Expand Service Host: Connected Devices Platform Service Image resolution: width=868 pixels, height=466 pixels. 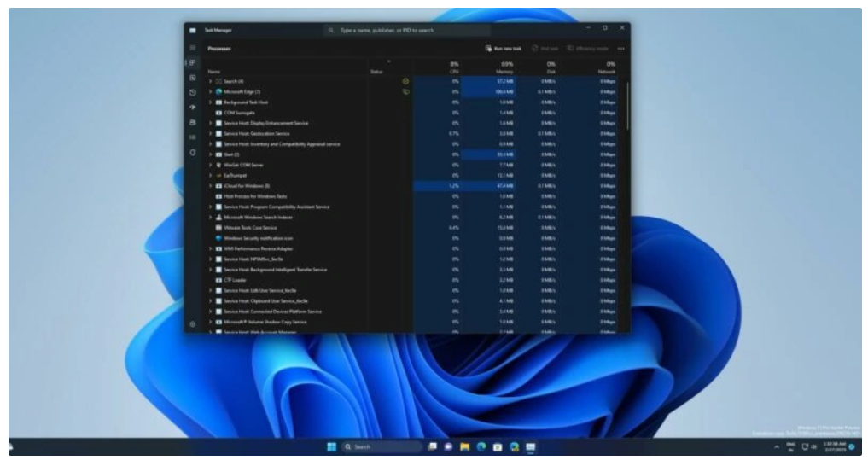[210, 312]
